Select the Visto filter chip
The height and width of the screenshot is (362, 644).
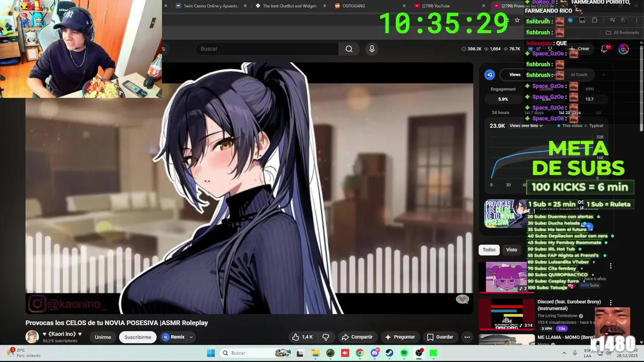(x=512, y=250)
